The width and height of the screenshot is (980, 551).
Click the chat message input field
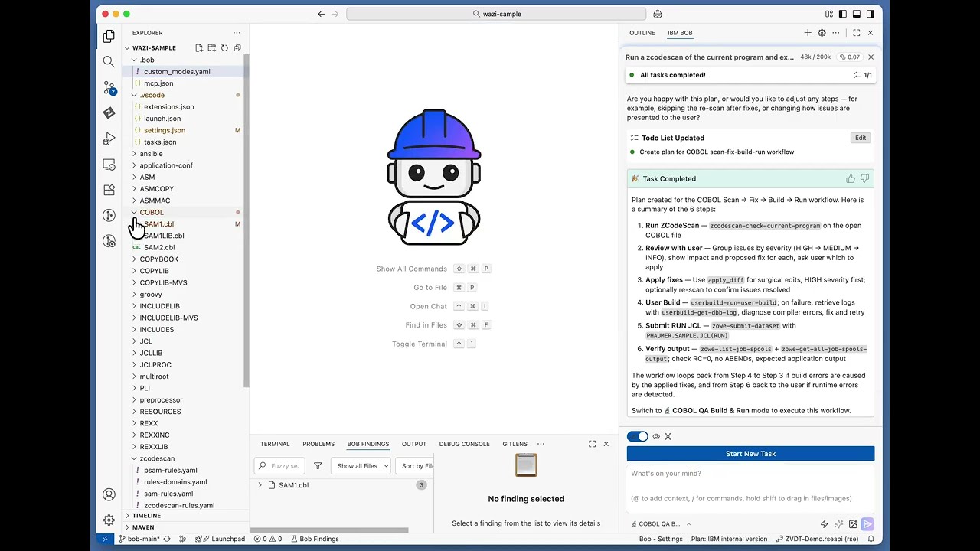click(x=750, y=486)
